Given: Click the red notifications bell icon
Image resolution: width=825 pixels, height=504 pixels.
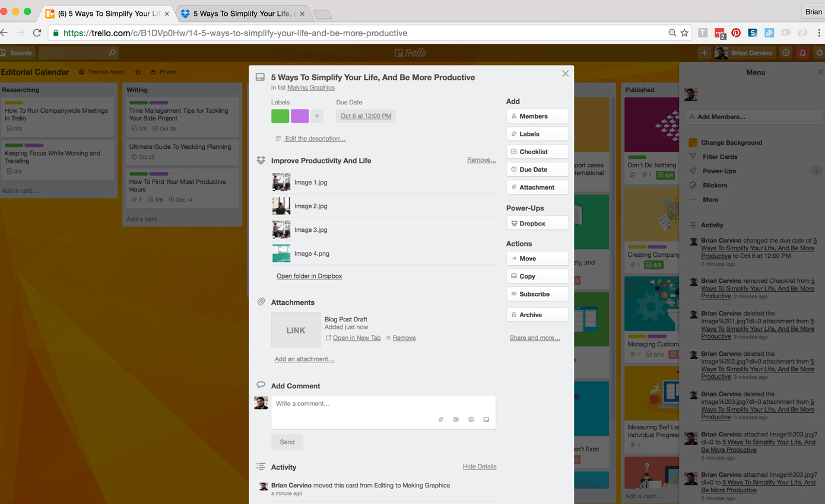Looking at the screenshot, I should pos(802,53).
